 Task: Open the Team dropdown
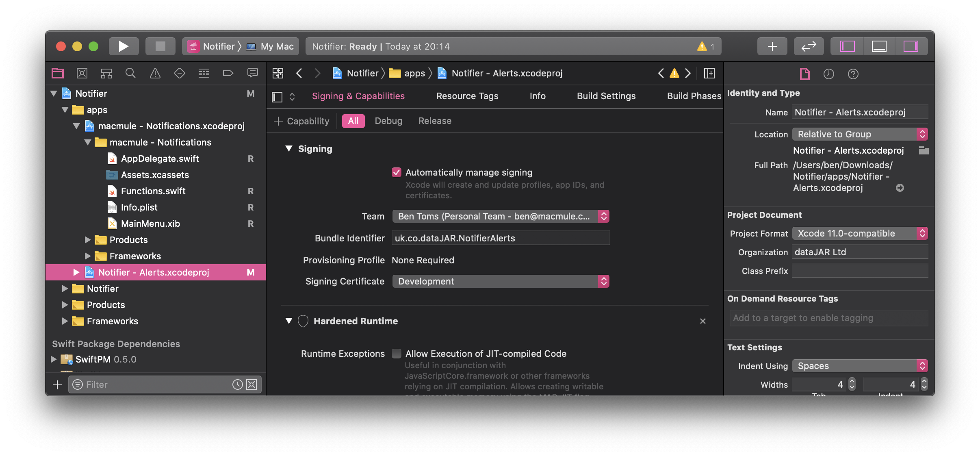[x=500, y=216]
